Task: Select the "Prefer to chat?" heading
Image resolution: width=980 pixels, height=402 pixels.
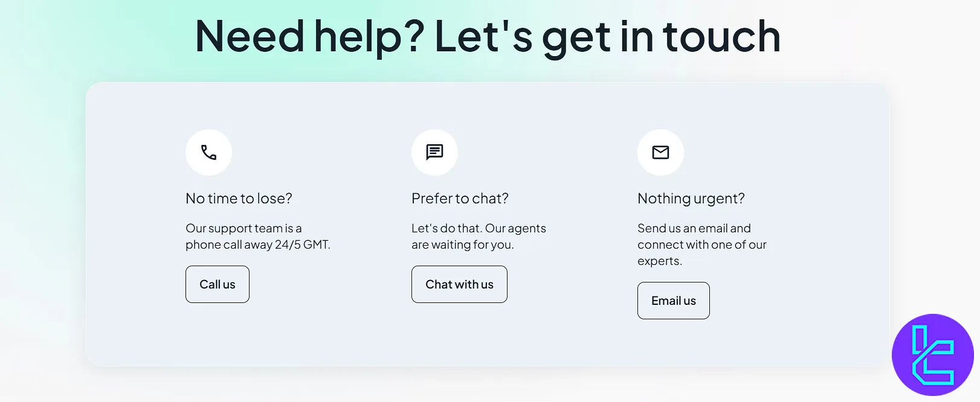Action: point(460,199)
